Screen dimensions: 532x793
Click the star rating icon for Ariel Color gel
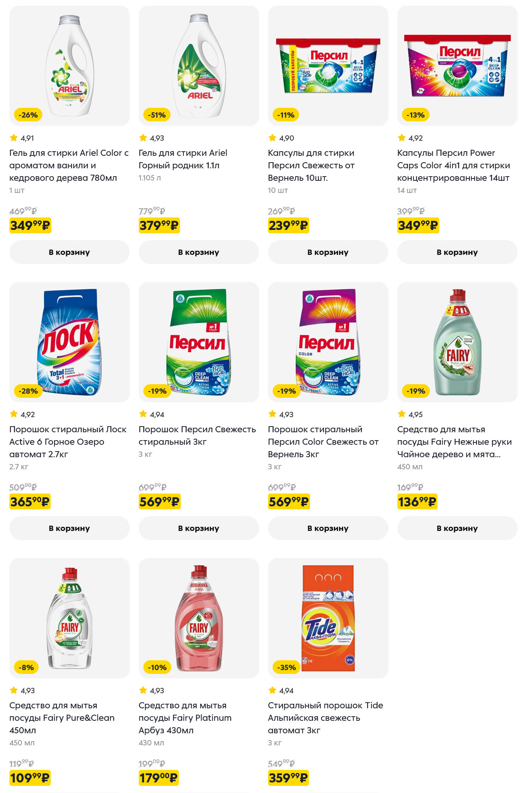(14, 138)
